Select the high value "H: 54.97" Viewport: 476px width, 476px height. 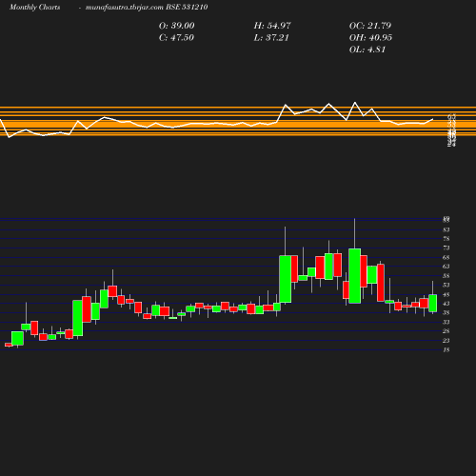click(272, 26)
